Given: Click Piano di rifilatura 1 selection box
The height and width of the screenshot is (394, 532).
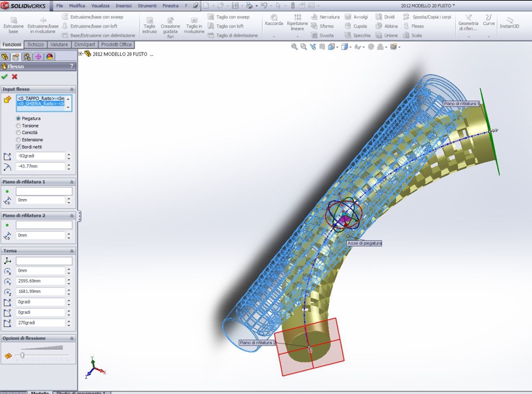Looking at the screenshot, I should coord(44,191).
